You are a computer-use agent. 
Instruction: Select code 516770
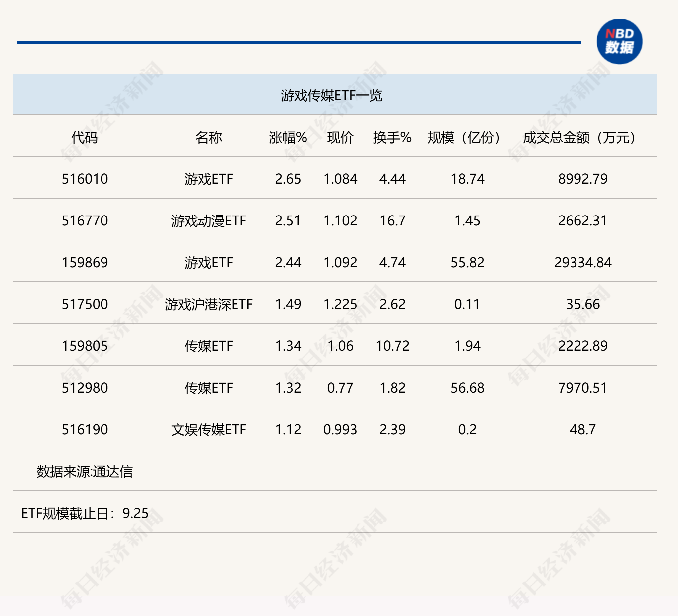(x=85, y=221)
